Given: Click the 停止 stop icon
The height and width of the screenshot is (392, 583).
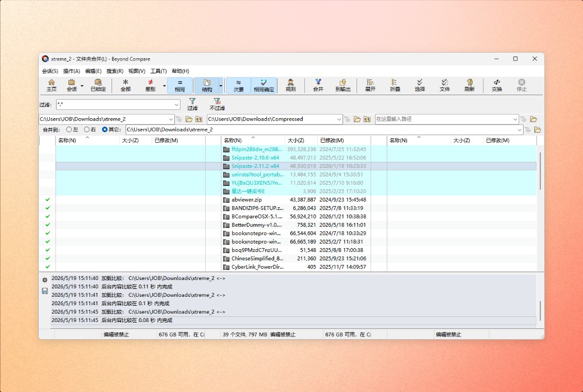Looking at the screenshot, I should pyautogui.click(x=522, y=85).
